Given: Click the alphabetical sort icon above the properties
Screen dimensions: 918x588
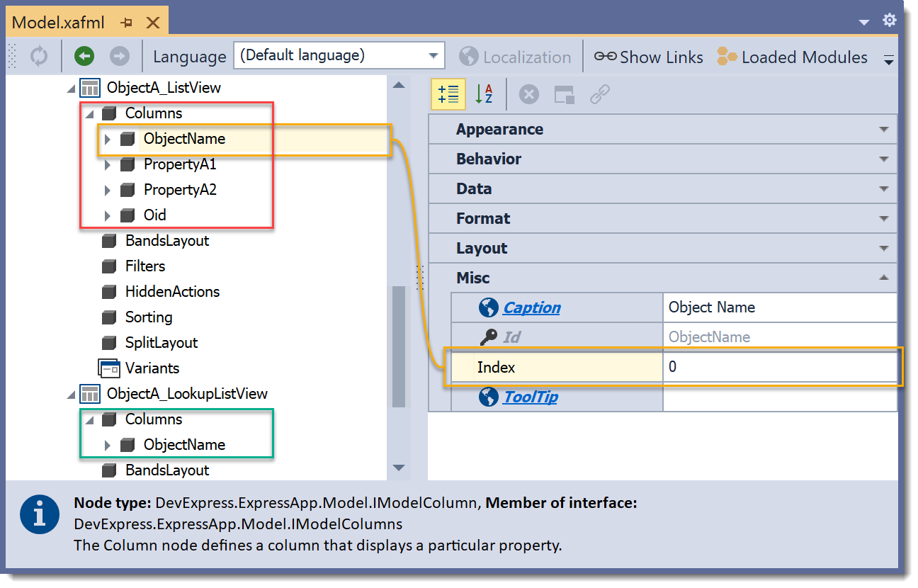Looking at the screenshot, I should click(x=486, y=94).
